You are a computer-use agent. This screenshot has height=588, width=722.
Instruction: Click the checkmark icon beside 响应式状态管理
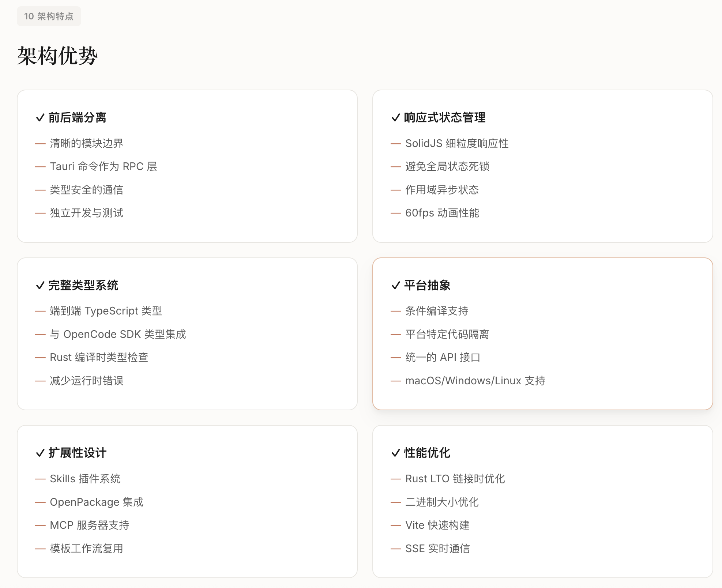[x=396, y=118]
